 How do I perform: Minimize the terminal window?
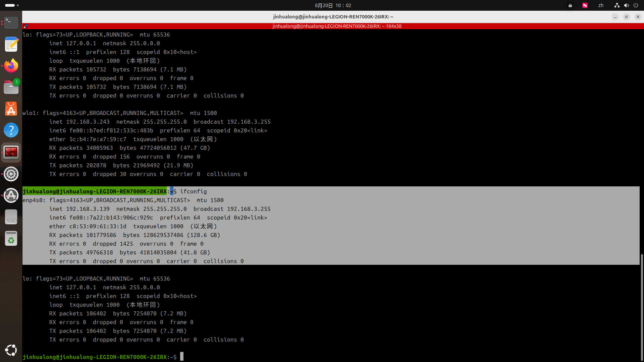[x=615, y=17]
